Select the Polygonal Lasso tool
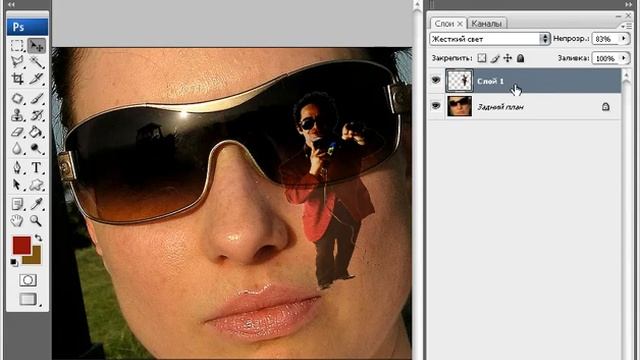The height and width of the screenshot is (360, 640). pos(17,62)
